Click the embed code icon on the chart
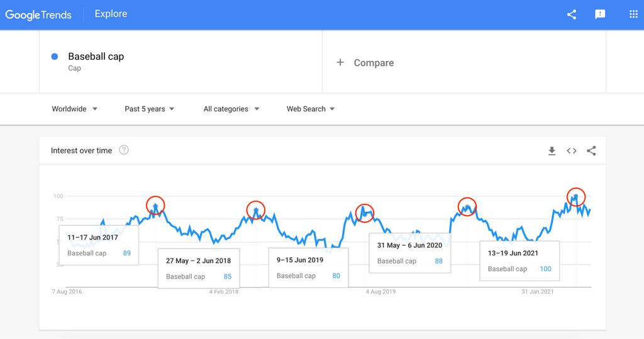 pyautogui.click(x=572, y=151)
